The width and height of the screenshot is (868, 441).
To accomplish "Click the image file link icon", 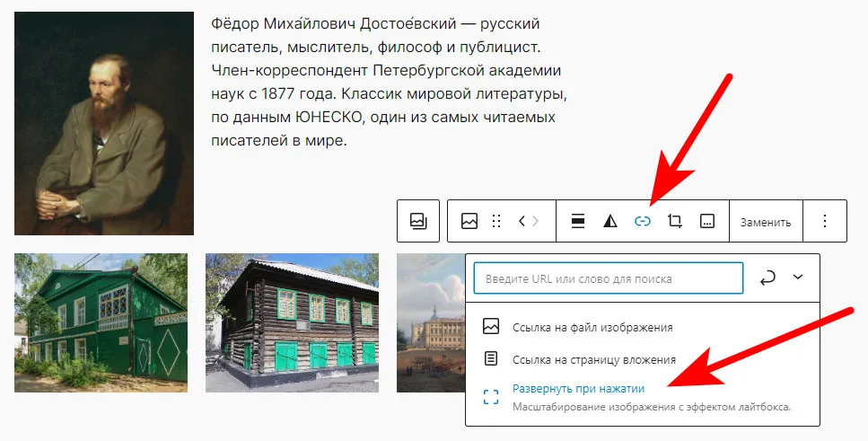I will (490, 326).
